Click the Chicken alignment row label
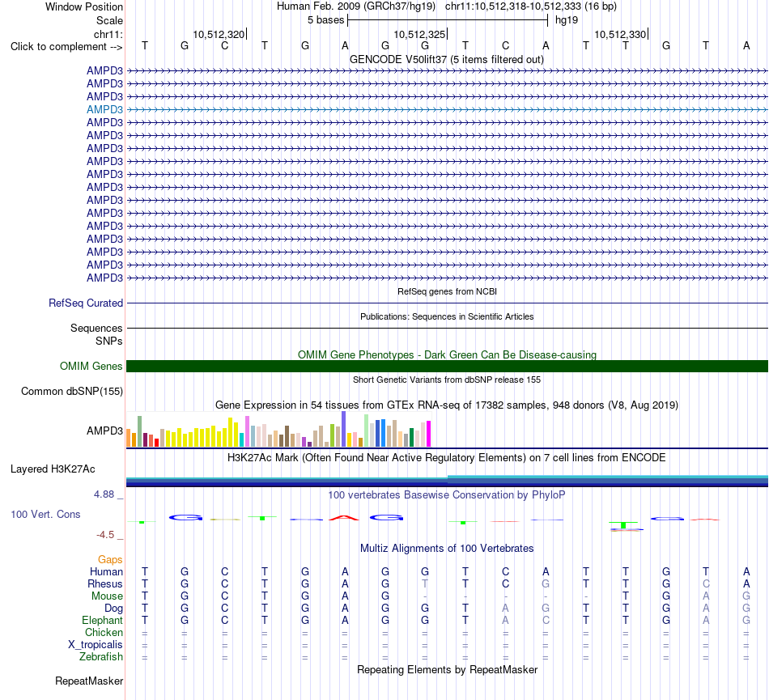This screenshot has height=700, width=769. pos(104,632)
